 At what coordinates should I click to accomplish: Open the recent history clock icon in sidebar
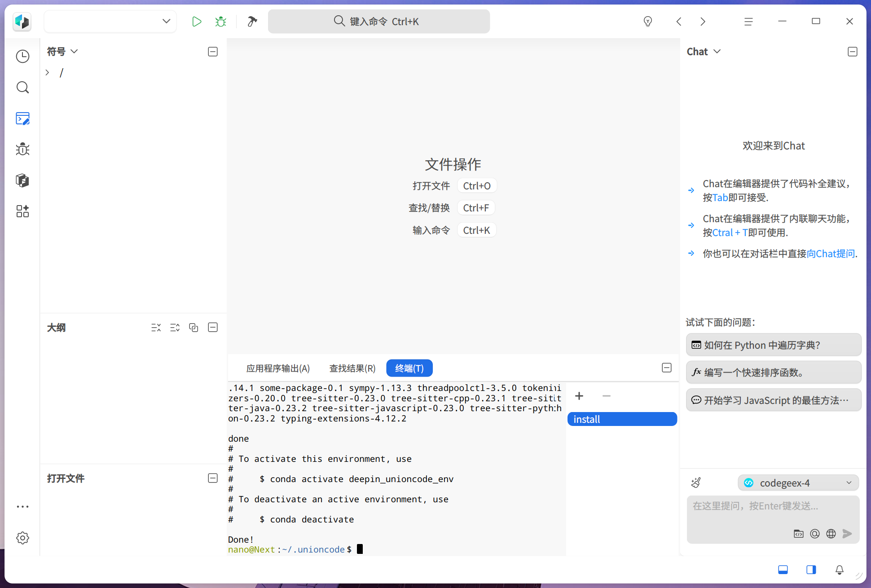(22, 56)
